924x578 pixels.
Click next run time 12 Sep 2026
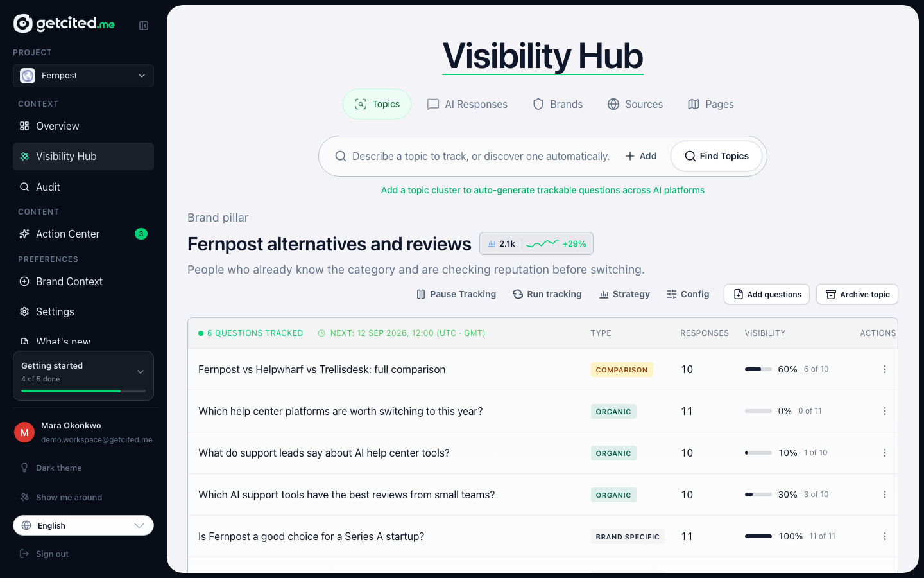tap(402, 333)
